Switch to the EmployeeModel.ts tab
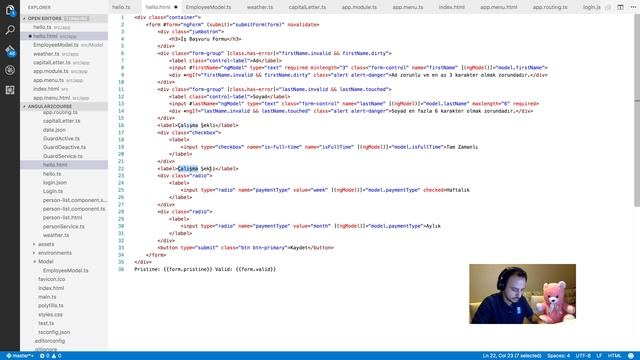This screenshot has height=360, width=640. pos(208,7)
